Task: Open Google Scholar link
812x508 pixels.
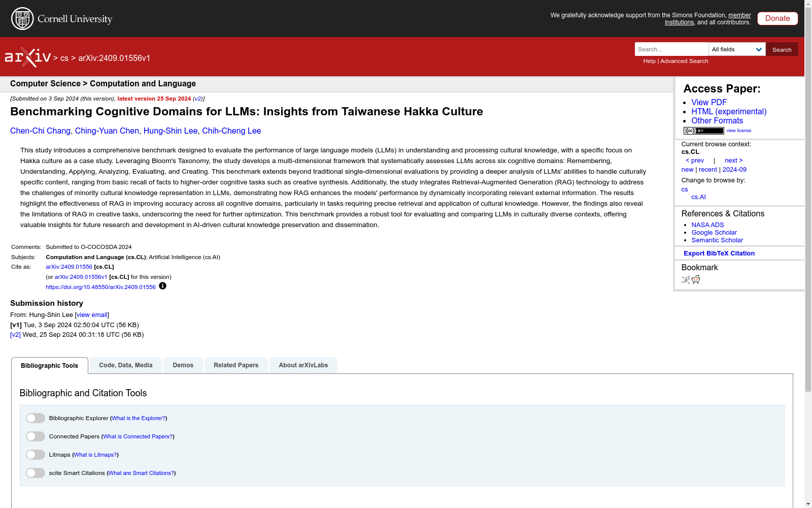Action: click(x=714, y=233)
